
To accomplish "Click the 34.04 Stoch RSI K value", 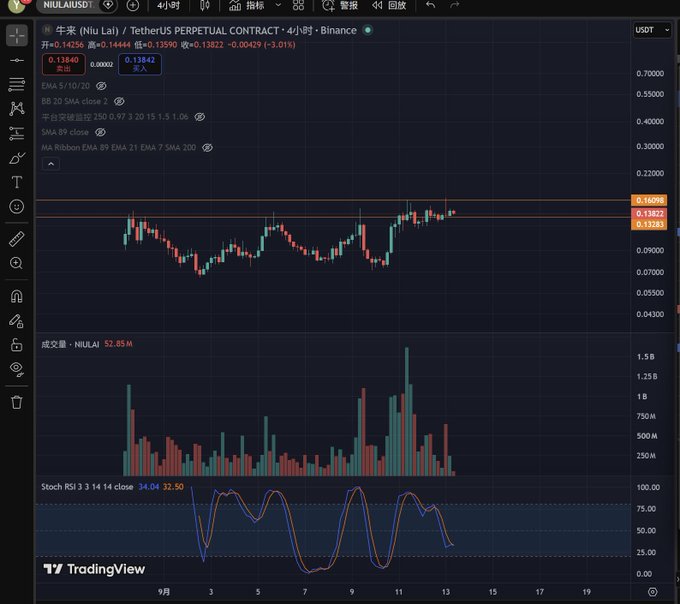I will pyautogui.click(x=148, y=487).
